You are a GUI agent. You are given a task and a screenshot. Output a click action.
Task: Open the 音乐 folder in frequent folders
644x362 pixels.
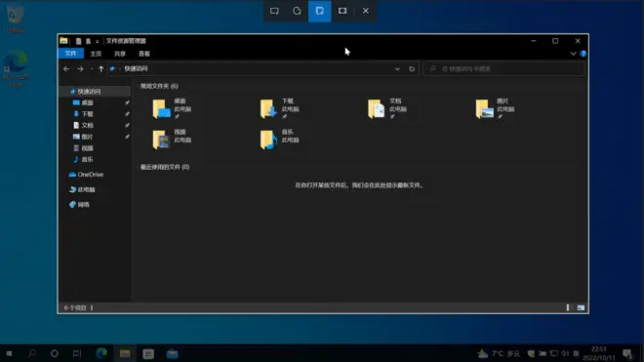tap(280, 140)
